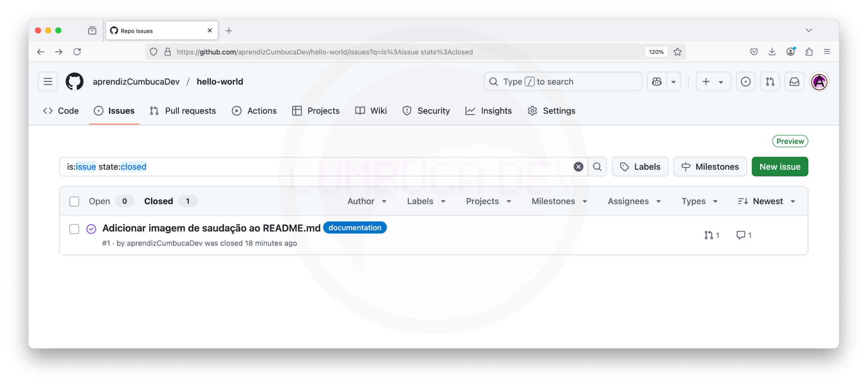Image resolution: width=868 pixels, height=386 pixels.
Task: Check the box for issue #1
Action: (74, 229)
